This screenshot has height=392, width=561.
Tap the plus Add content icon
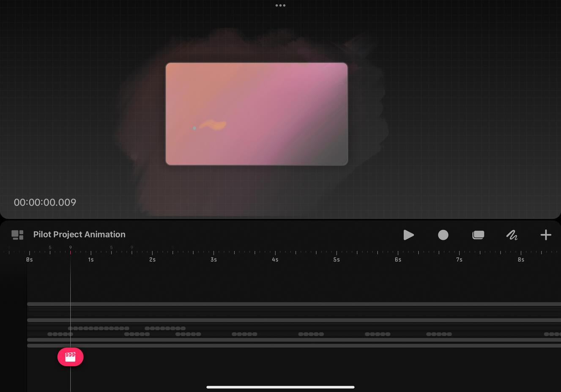click(546, 235)
